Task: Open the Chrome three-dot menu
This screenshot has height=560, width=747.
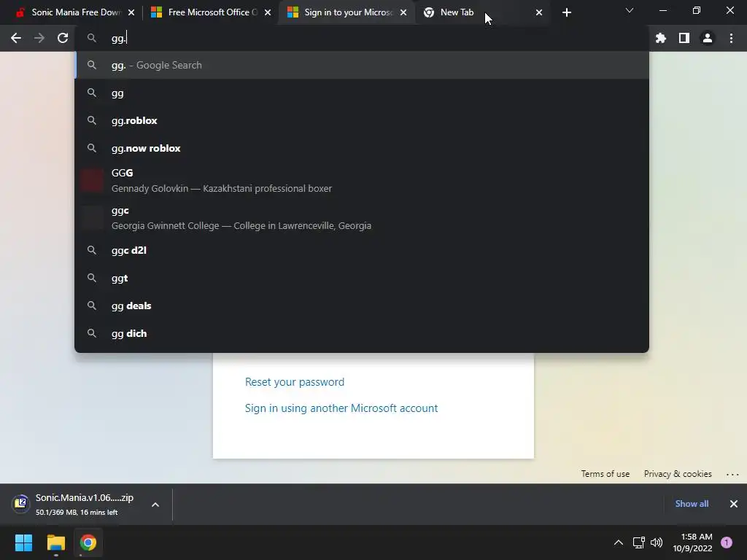Action: point(731,38)
